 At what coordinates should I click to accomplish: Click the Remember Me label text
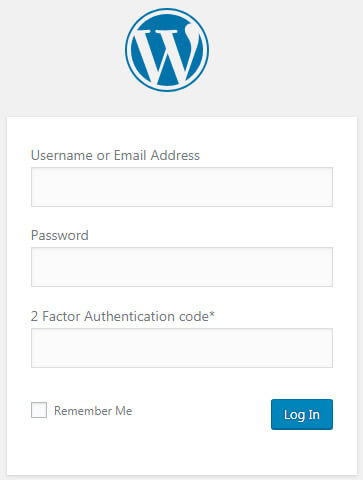[x=93, y=411]
